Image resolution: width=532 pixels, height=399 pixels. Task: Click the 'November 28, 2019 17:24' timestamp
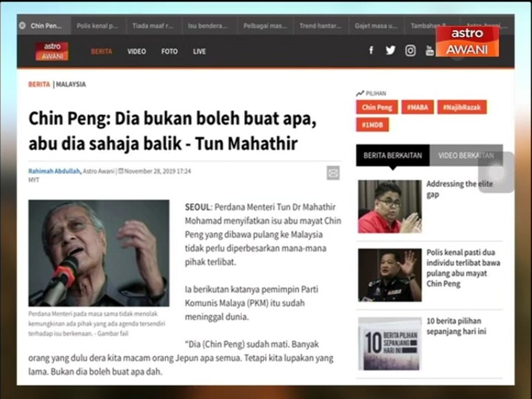[158, 171]
